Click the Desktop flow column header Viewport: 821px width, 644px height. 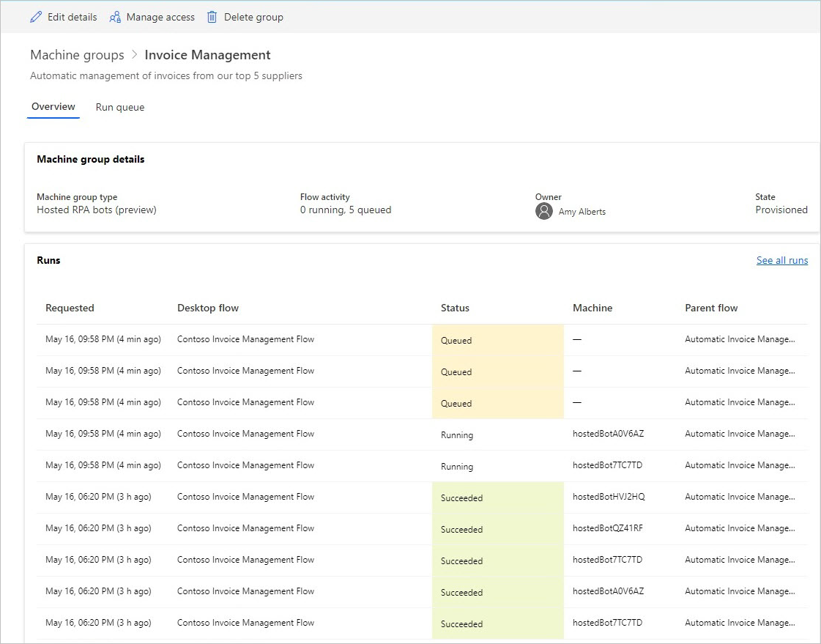(x=208, y=308)
